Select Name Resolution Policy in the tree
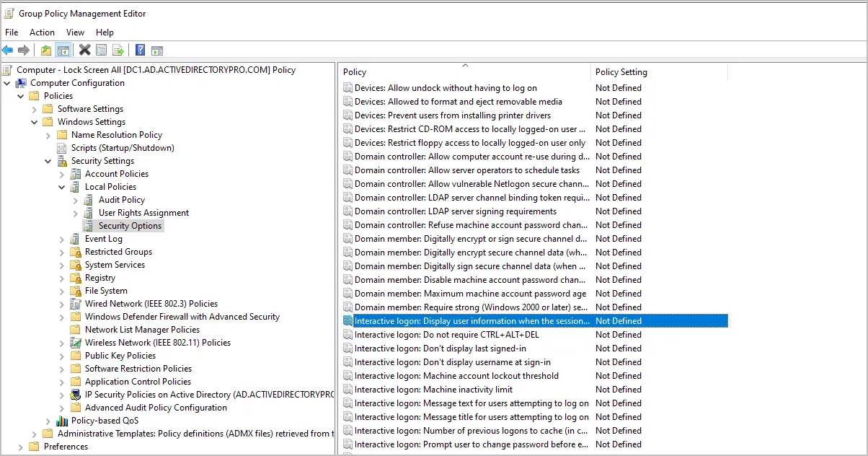The height and width of the screenshot is (456, 868). 117,135
